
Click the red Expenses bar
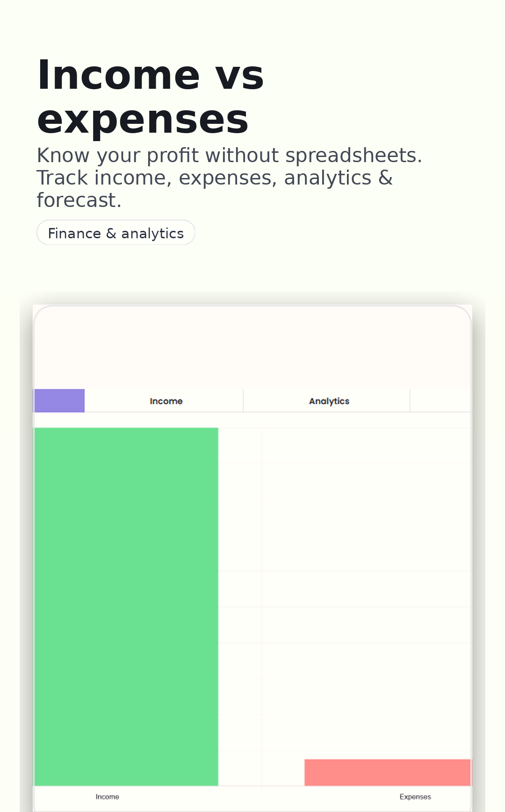point(387,772)
